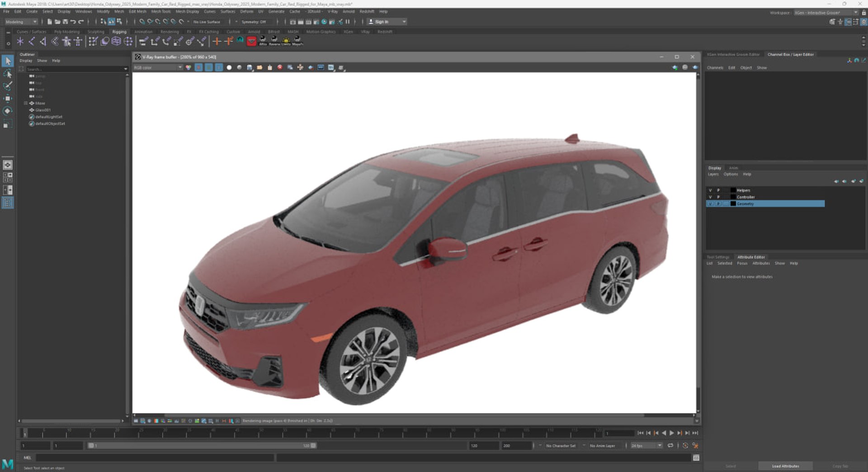The width and height of the screenshot is (868, 472).
Task: Open the Sign In dropdown arrow
Action: coord(404,22)
